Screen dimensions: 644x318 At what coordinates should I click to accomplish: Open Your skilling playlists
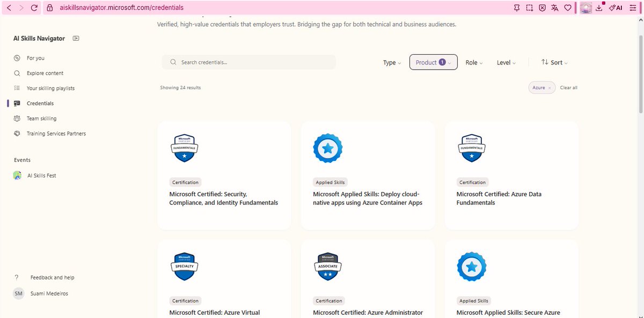coord(50,88)
